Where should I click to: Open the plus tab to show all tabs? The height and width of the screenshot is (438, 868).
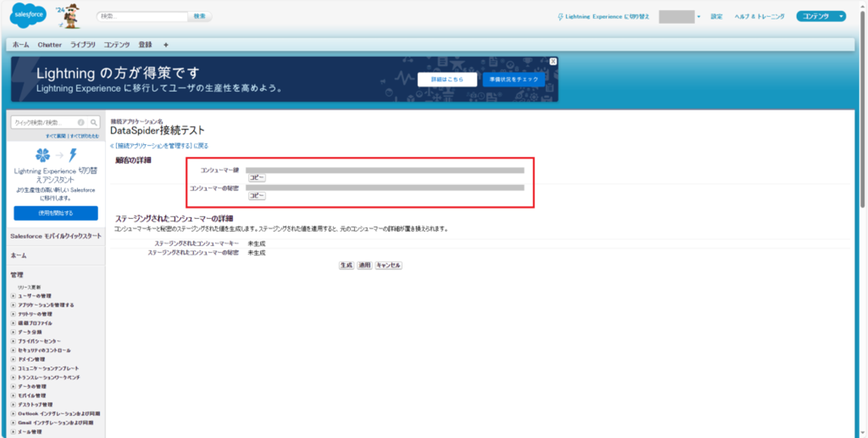coord(166,45)
